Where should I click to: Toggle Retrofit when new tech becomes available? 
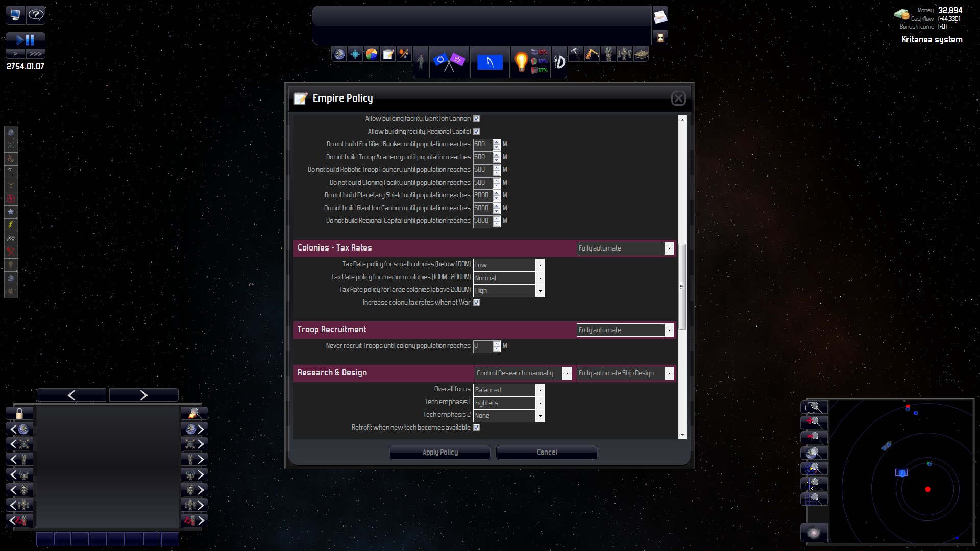476,427
